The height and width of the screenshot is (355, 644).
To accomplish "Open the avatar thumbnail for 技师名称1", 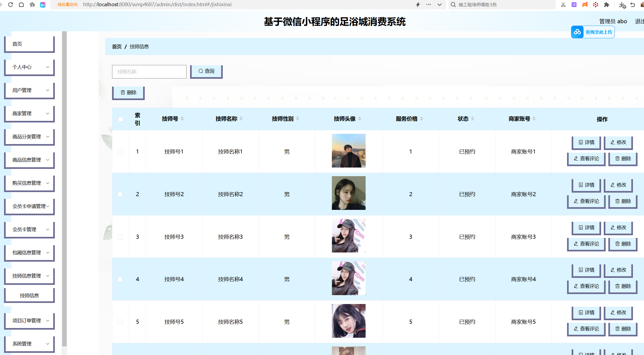I will tap(349, 151).
